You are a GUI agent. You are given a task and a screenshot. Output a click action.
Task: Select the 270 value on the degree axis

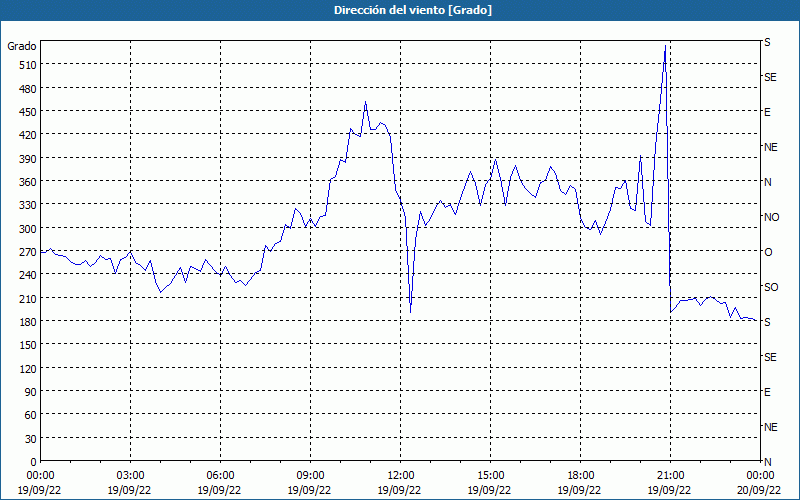point(28,252)
